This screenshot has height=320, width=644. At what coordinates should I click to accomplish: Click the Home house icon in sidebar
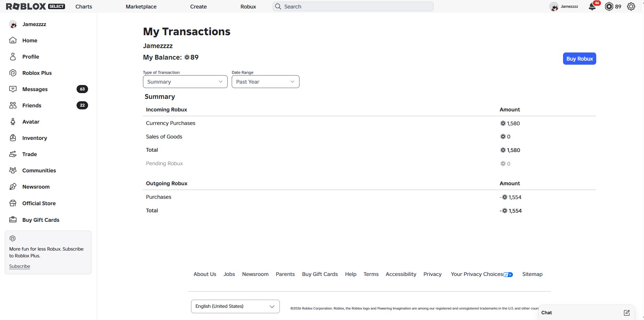13,40
